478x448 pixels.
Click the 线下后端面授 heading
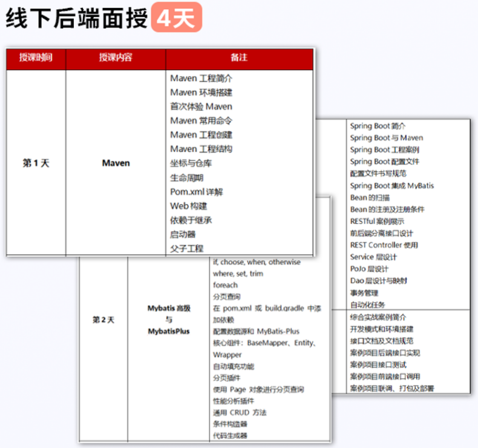tap(77, 18)
